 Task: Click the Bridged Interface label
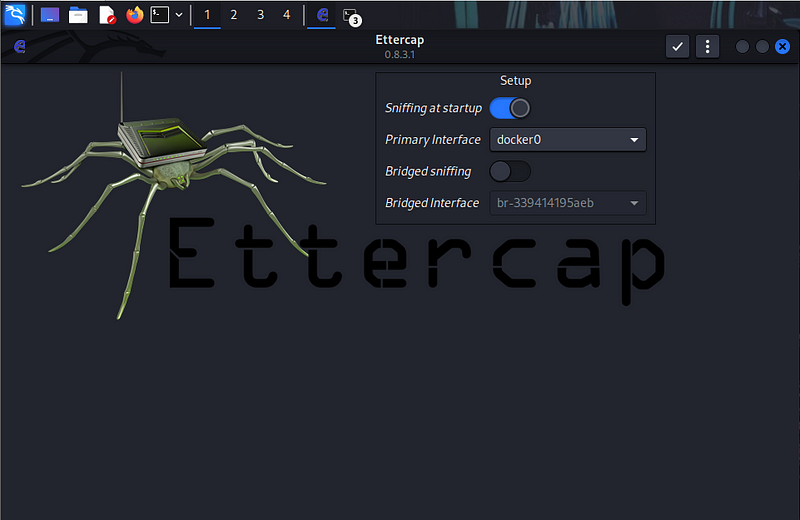click(432, 203)
